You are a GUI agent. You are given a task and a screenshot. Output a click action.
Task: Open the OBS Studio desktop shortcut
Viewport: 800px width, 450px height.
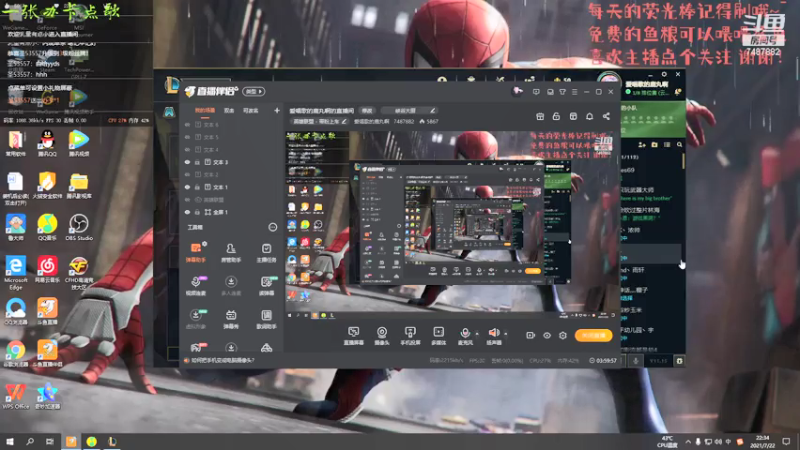point(79,227)
